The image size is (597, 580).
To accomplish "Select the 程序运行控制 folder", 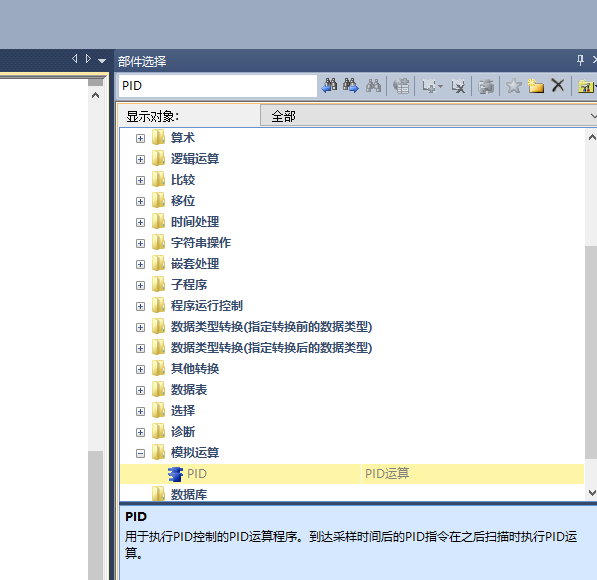I will click(x=206, y=306).
